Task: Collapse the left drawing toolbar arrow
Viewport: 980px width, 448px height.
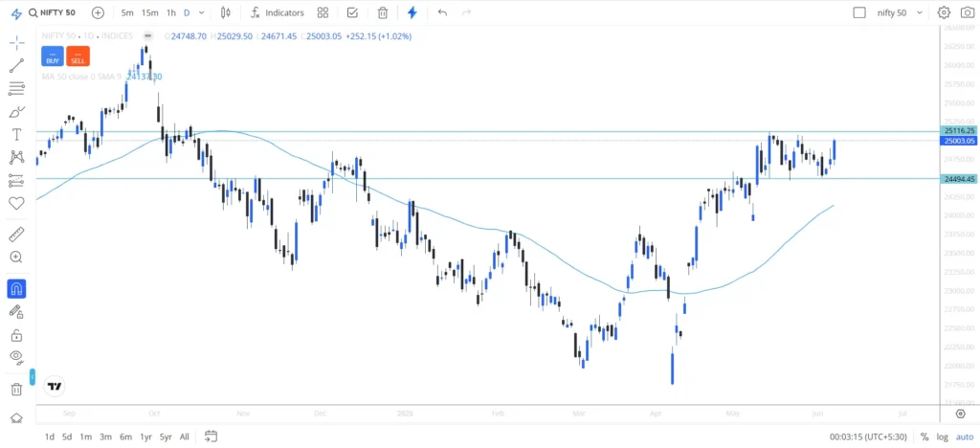Action: (x=32, y=377)
